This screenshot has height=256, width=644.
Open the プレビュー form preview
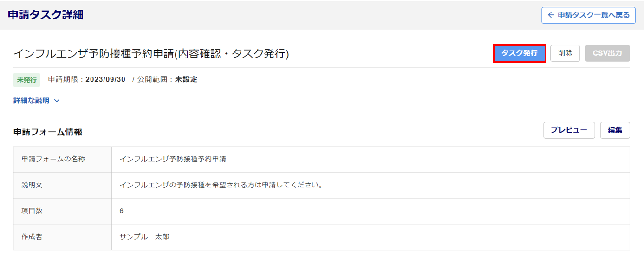[x=569, y=130]
